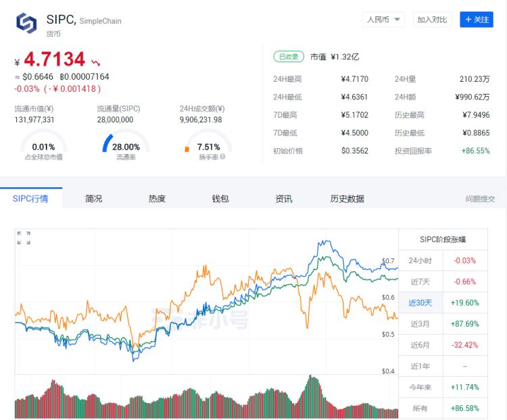Image resolution: width=507 pixels, height=420 pixels.
Task: Open the 问题提交 link
Action: pos(480,200)
